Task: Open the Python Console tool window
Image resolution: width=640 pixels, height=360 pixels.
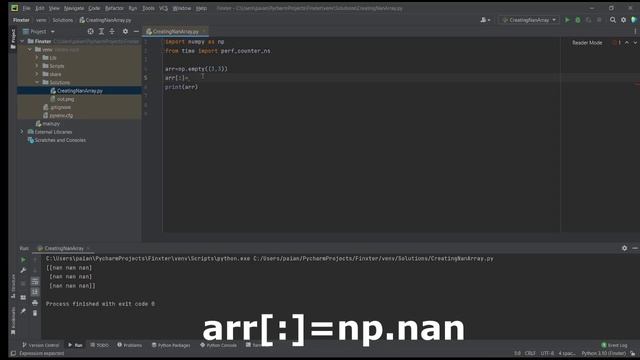Action: click(x=218, y=345)
